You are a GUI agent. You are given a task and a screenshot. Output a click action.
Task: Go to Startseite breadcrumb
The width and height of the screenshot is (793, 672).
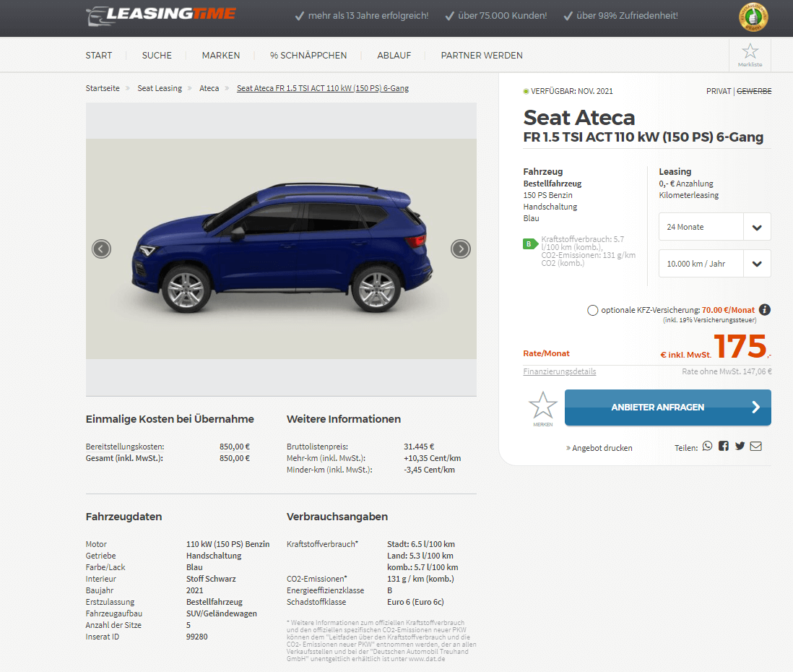tap(103, 88)
